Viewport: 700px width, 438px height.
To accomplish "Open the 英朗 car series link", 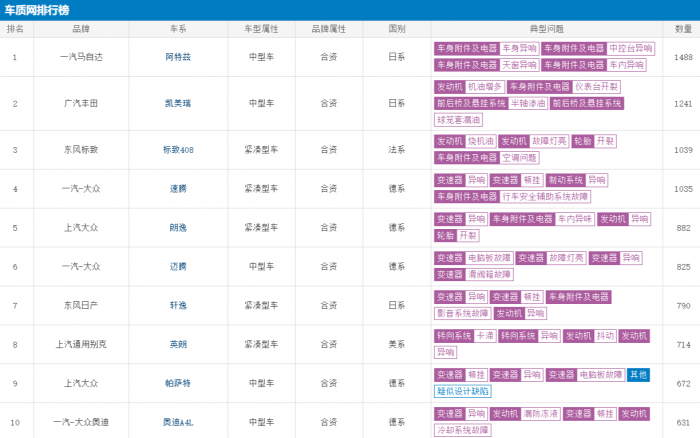I will [x=178, y=344].
